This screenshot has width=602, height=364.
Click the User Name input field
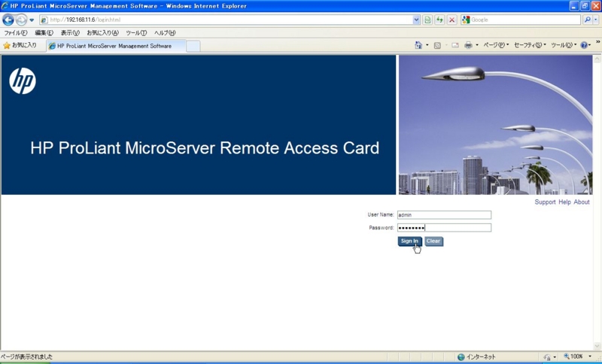444,215
